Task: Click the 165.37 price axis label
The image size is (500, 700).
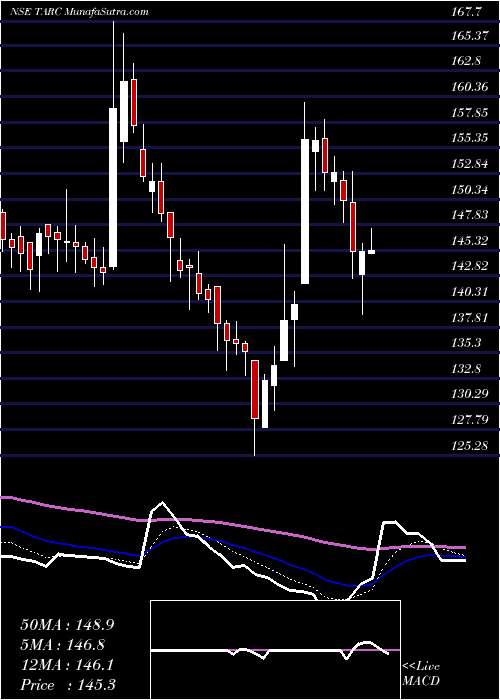Action: pyautogui.click(x=469, y=36)
